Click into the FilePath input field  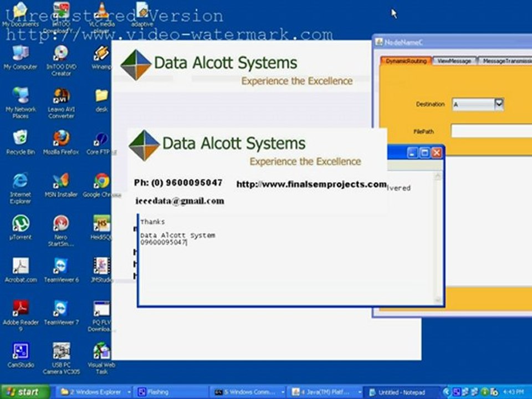(x=492, y=131)
